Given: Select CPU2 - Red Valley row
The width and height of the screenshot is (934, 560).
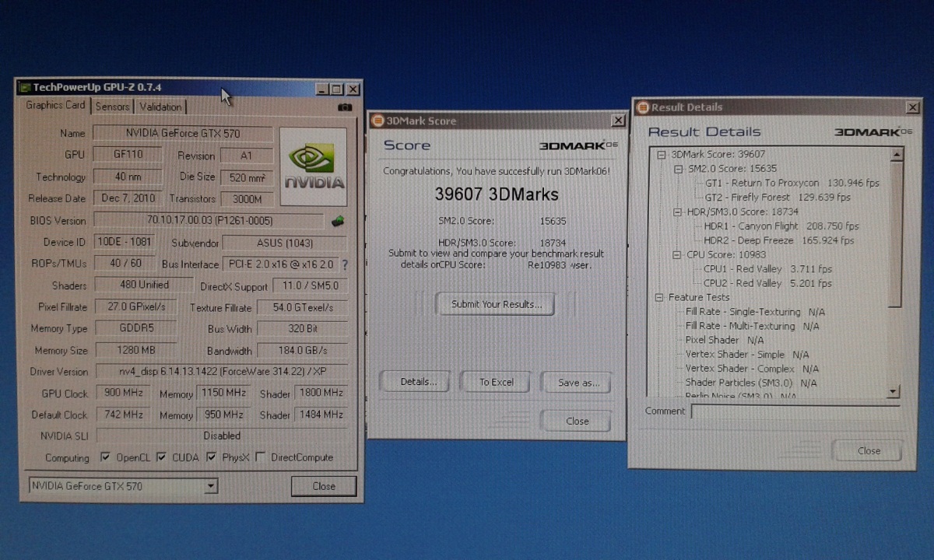Looking at the screenshot, I should point(767,283).
